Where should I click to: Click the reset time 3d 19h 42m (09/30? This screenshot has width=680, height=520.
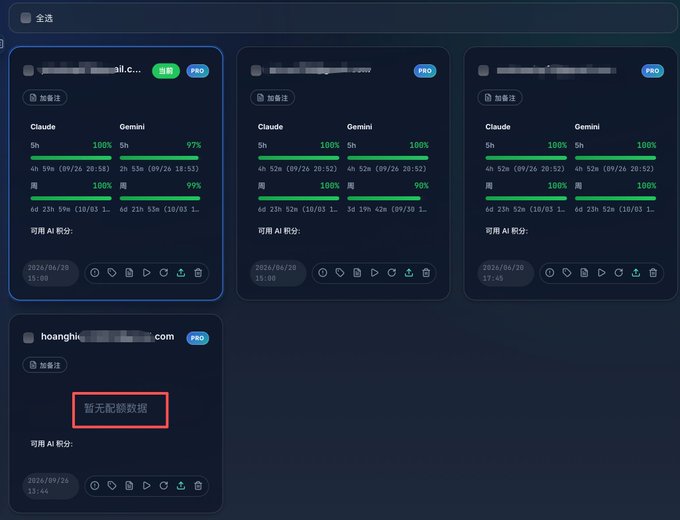[387, 209]
